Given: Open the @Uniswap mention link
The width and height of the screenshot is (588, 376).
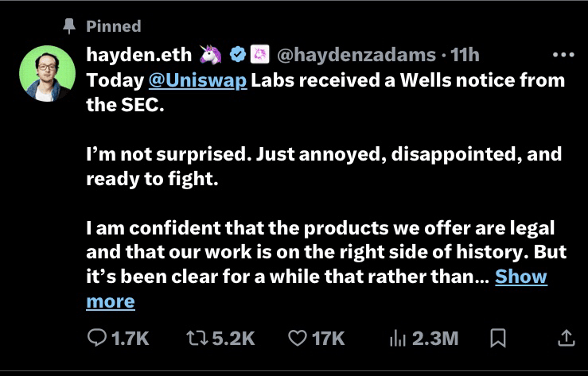Looking at the screenshot, I should click(x=197, y=80).
